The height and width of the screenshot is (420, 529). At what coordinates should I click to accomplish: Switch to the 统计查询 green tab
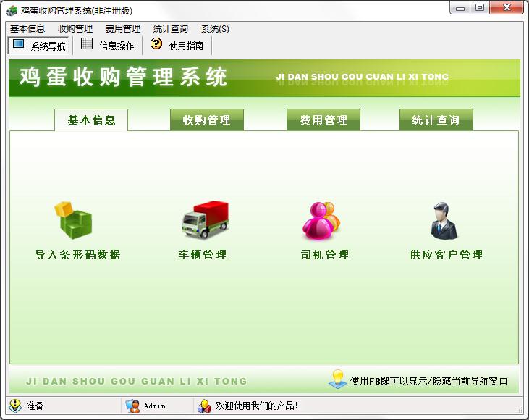point(436,119)
